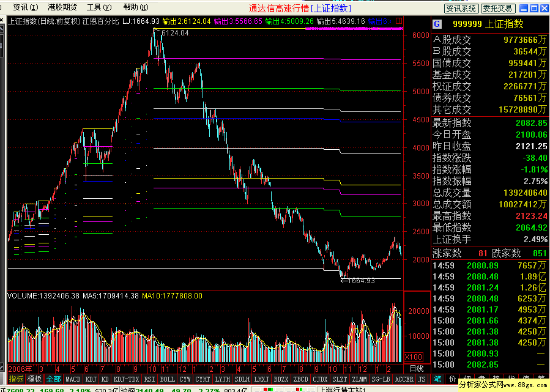This screenshot has width=550, height=392.
Task: Switch indicator to KDJ
Action: coord(91,379)
